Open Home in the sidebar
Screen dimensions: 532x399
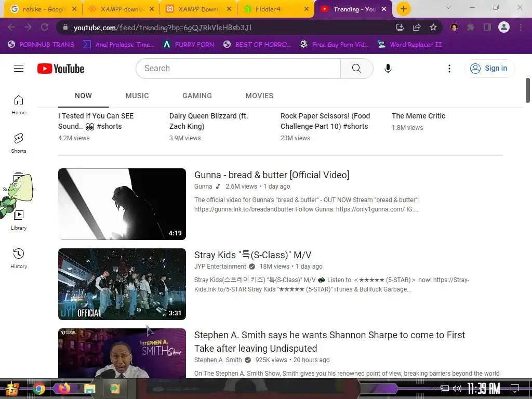click(x=19, y=105)
